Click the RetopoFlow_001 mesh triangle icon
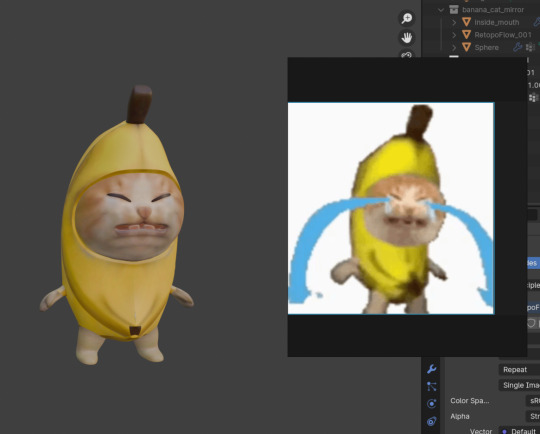The width and height of the screenshot is (540, 434). (466, 34)
